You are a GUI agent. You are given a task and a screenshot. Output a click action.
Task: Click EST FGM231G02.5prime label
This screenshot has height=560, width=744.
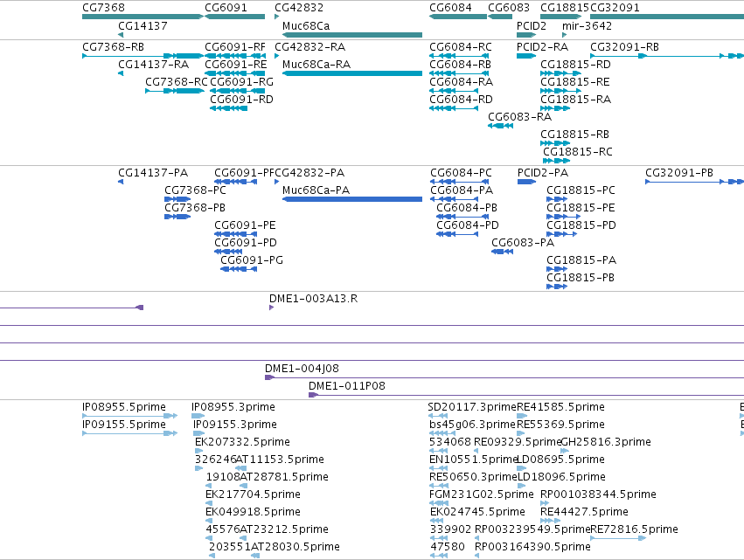[482, 494]
